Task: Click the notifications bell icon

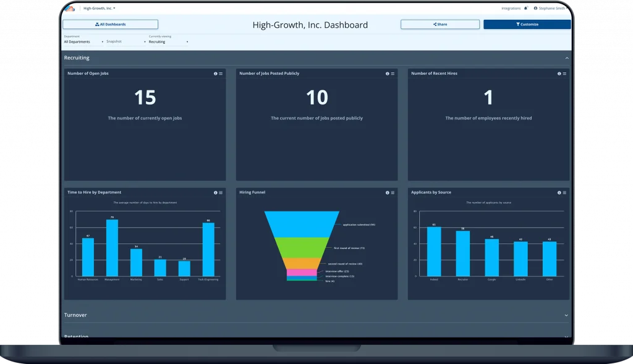Action: [x=526, y=9]
